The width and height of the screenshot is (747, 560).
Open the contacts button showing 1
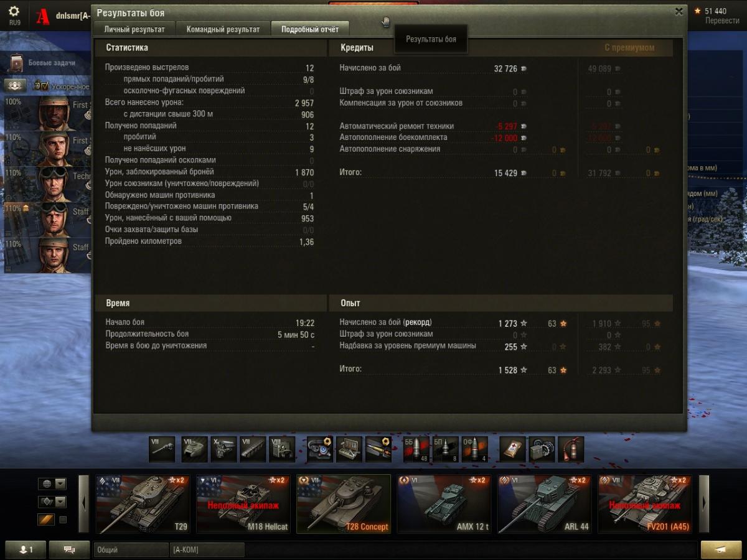tap(25, 549)
